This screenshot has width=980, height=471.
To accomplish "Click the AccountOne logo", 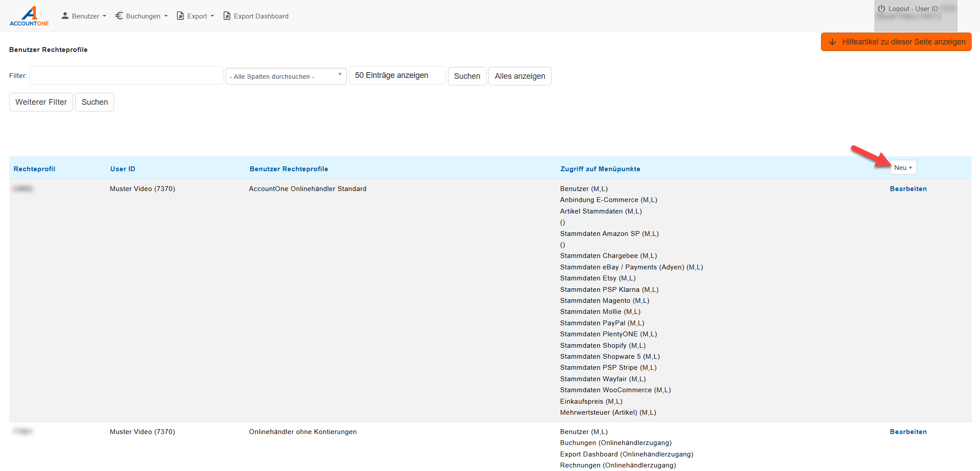I will point(29,16).
